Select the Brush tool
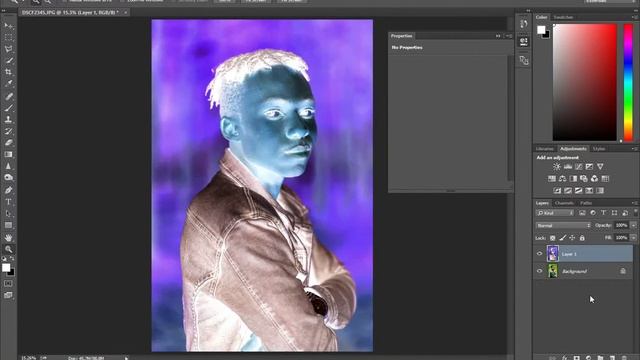The height and width of the screenshot is (360, 640). pos(9,108)
